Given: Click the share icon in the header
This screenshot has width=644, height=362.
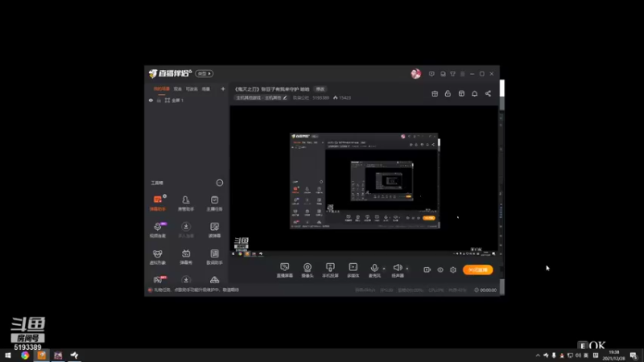Looking at the screenshot, I should point(488,93).
